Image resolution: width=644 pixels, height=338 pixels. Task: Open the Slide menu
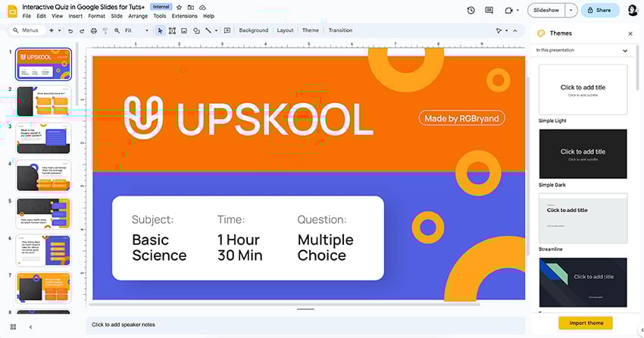click(117, 16)
